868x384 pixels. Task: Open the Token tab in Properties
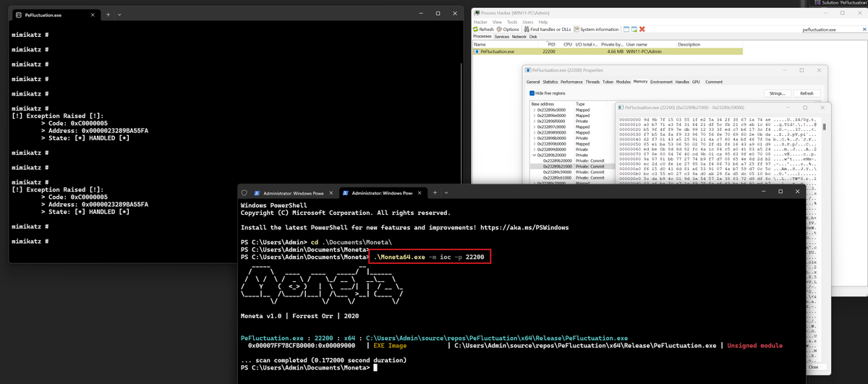[x=608, y=82]
